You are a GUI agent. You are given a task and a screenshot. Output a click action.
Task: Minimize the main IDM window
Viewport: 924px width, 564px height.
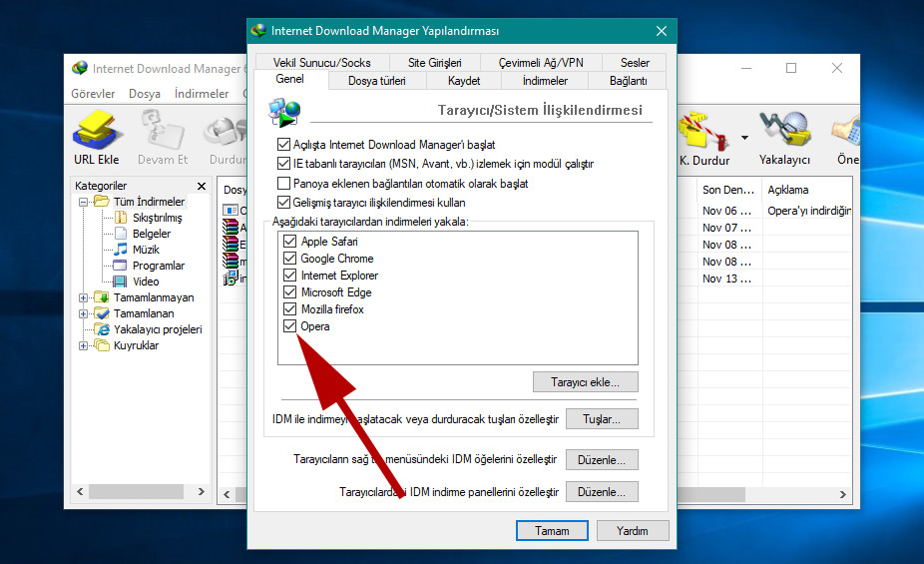tap(746, 68)
